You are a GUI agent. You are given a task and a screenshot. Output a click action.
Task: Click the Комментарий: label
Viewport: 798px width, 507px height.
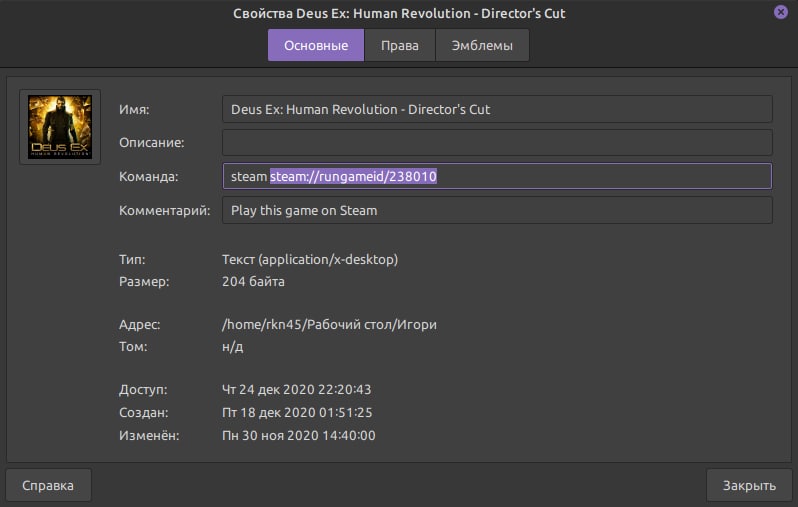pyautogui.click(x=164, y=211)
